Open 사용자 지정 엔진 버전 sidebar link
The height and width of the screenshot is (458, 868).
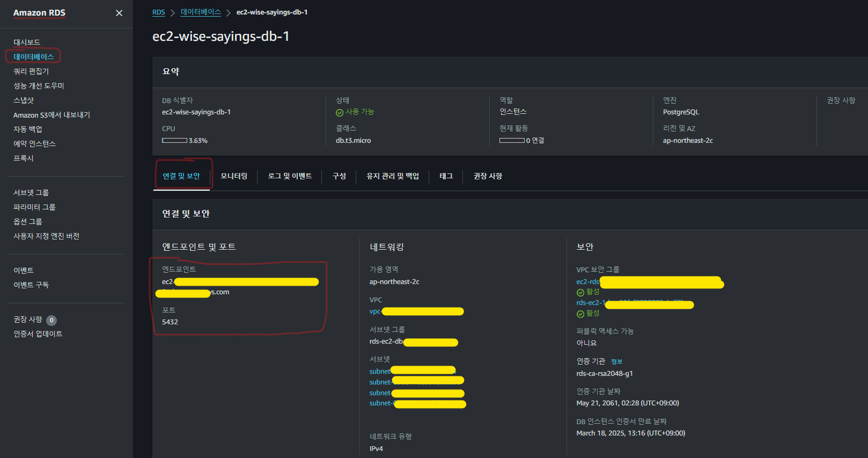click(x=46, y=236)
